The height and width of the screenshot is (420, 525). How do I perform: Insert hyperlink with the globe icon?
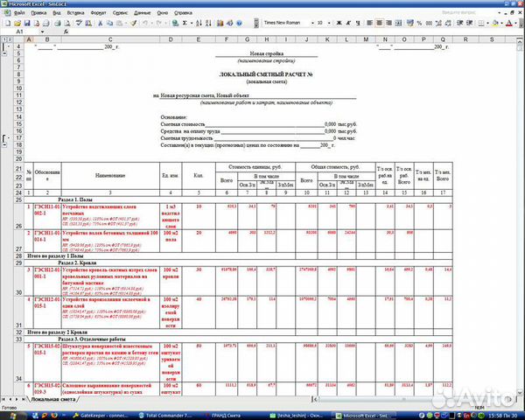[x=175, y=23]
